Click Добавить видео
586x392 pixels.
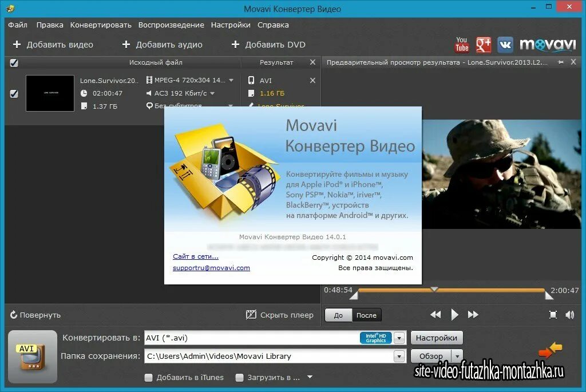click(x=53, y=45)
